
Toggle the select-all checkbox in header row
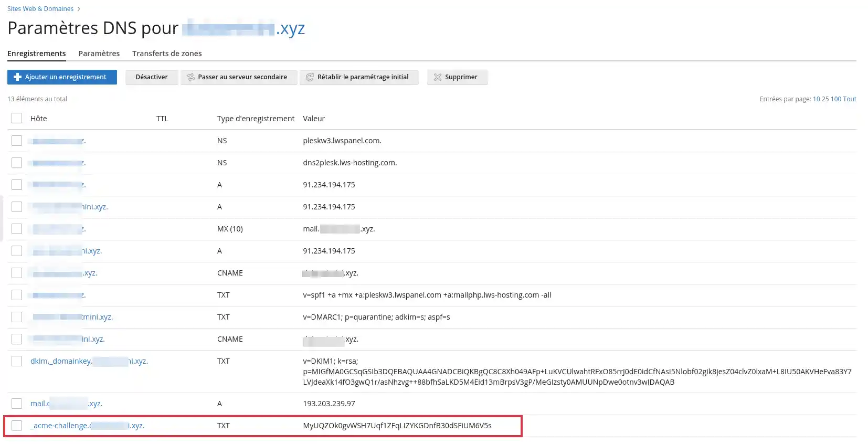click(x=17, y=118)
